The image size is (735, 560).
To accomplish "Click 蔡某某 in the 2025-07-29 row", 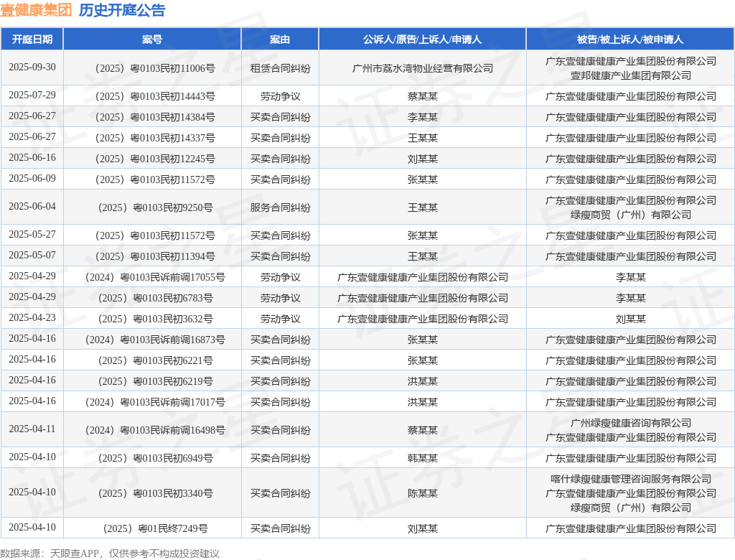I will click(422, 97).
